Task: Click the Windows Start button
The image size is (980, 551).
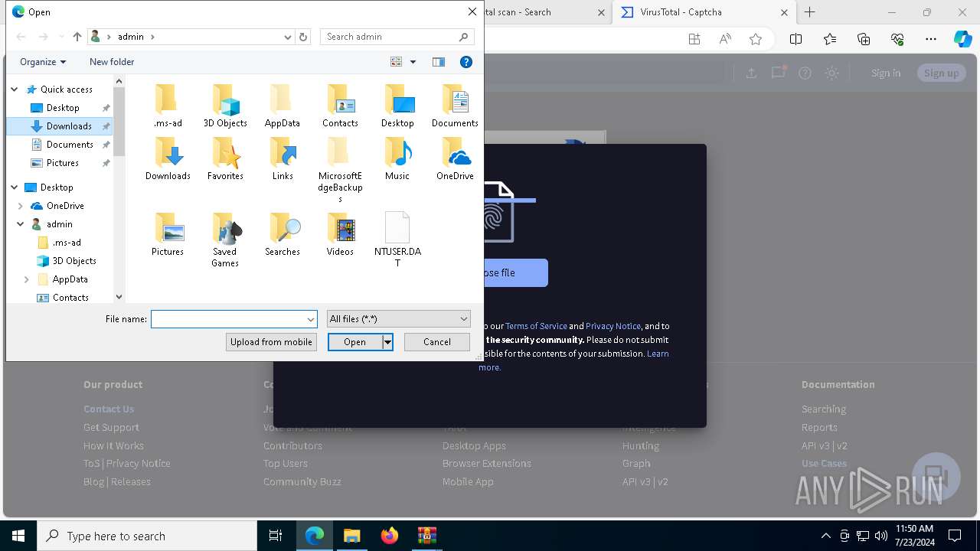Action: [x=18, y=536]
